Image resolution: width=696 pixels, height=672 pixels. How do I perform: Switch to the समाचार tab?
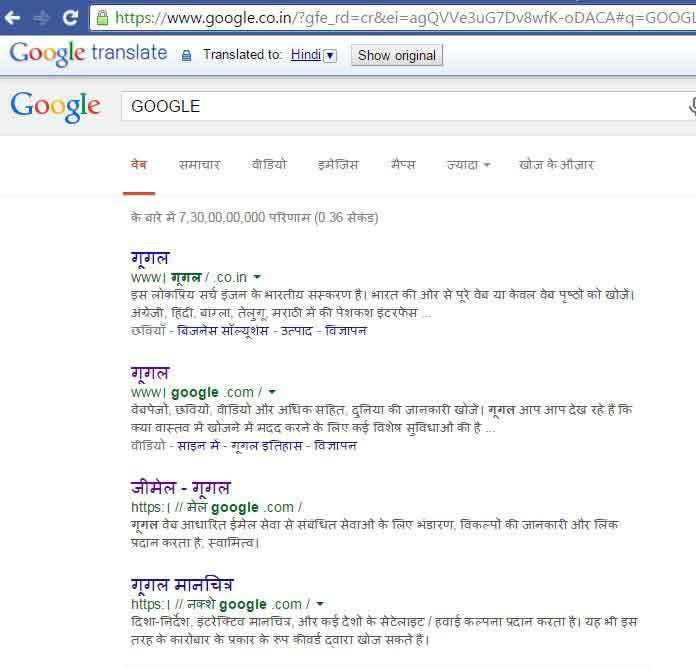pyautogui.click(x=199, y=165)
